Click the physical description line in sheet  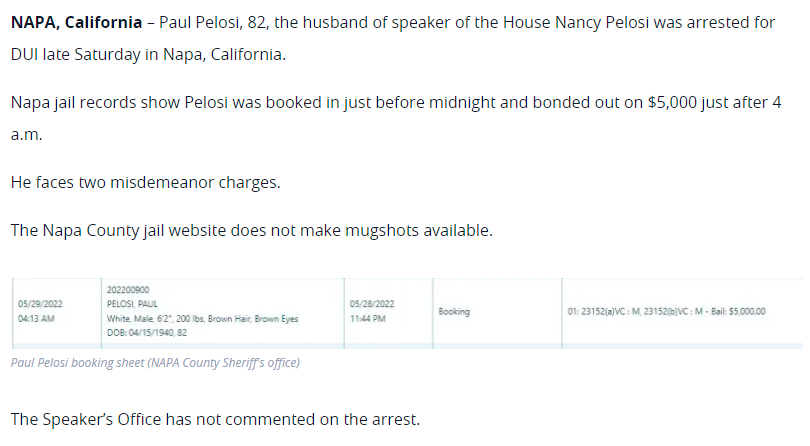point(202,319)
